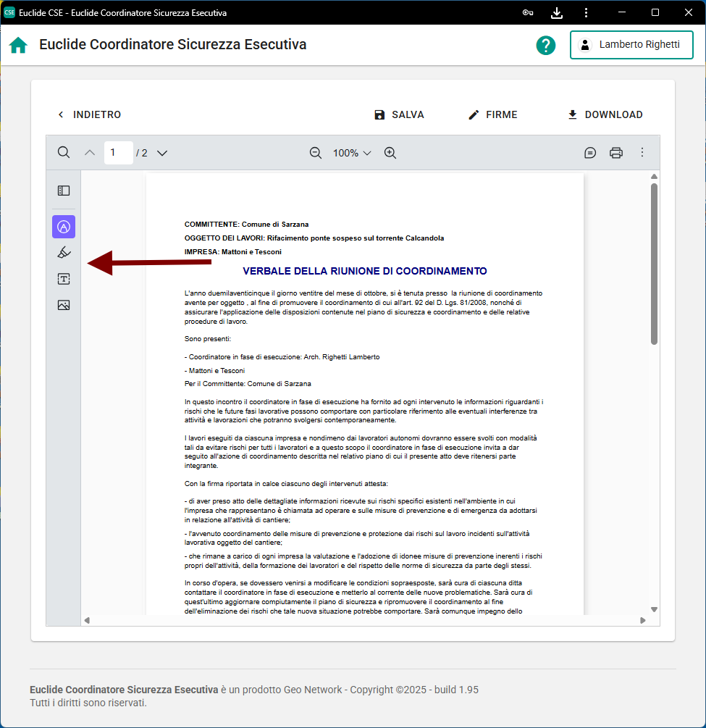Open PDF viewer more options menu
This screenshot has height=728, width=706.
pos(642,153)
